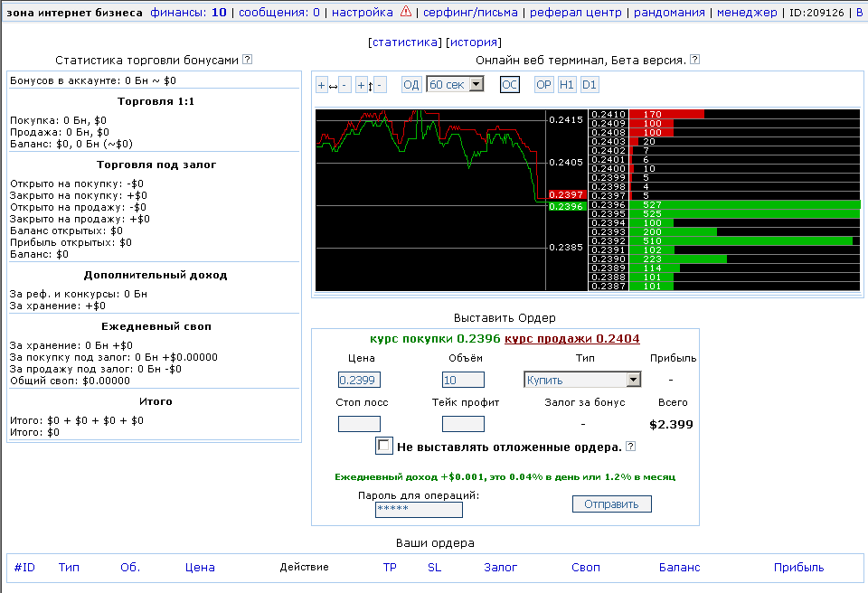Open the финансы menu item
868x593 pixels.
coord(189,12)
